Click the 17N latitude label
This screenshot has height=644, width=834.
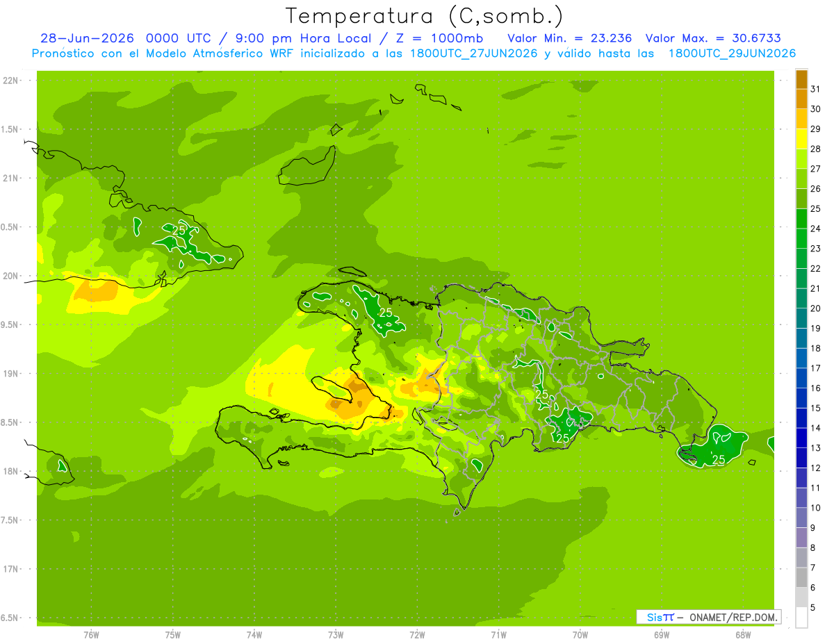click(12, 569)
